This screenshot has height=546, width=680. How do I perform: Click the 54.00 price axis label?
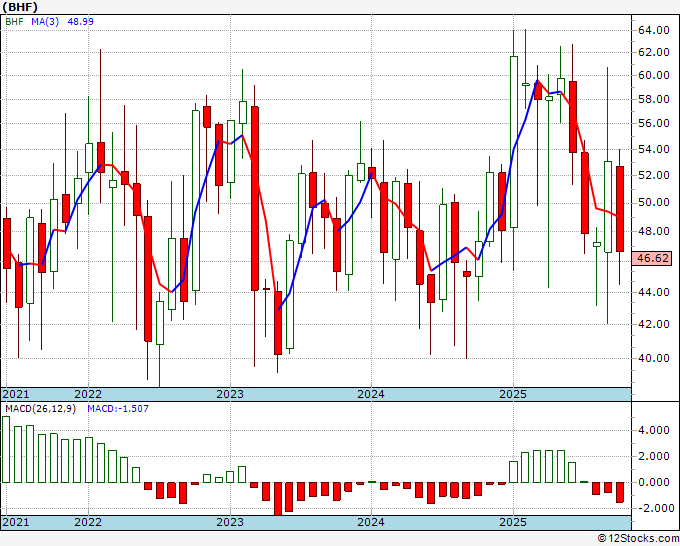654,149
